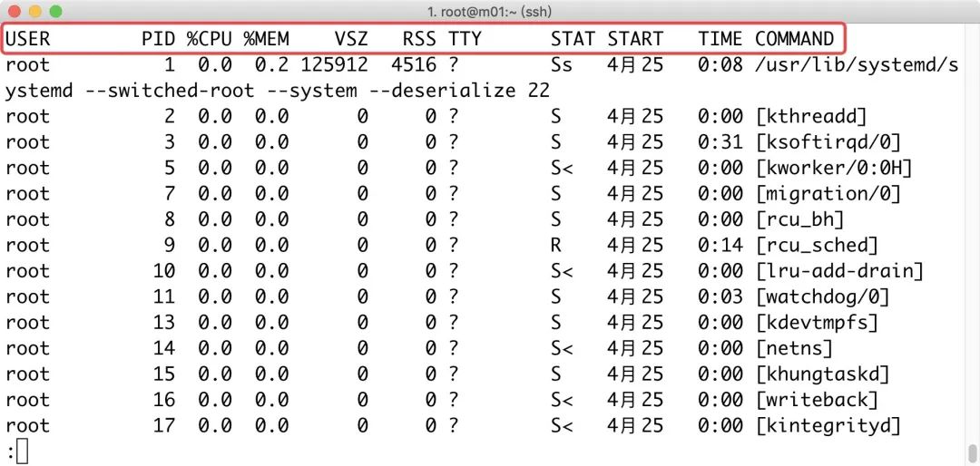Viewport: 980px width, 466px height.
Task: Click the [ksoftirqd/0] command
Action: (x=828, y=141)
